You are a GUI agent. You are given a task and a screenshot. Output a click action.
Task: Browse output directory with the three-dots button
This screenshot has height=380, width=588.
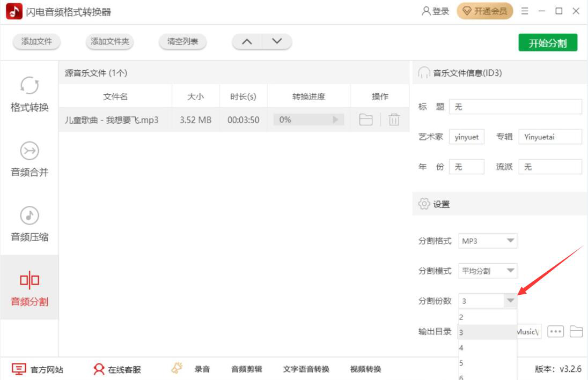tap(555, 331)
